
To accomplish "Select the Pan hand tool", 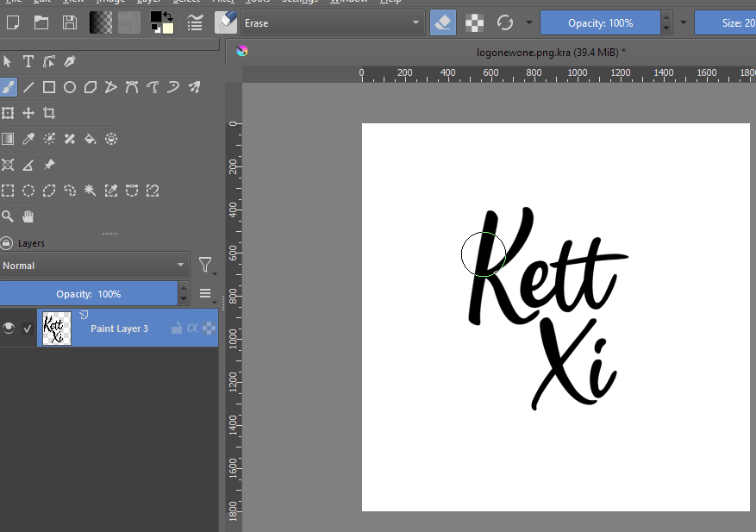I will click(x=28, y=216).
